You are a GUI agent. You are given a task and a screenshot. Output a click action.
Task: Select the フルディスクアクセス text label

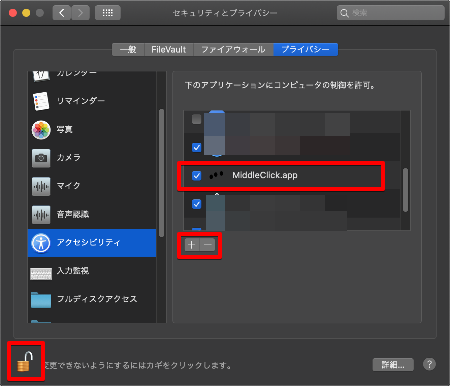click(97, 299)
